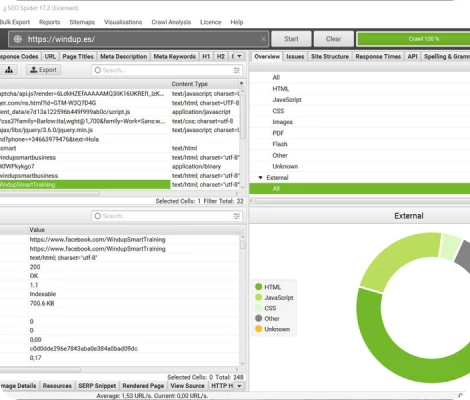This screenshot has height=400, width=470.
Task: Click the search icon in lower search field
Action: coord(98,216)
